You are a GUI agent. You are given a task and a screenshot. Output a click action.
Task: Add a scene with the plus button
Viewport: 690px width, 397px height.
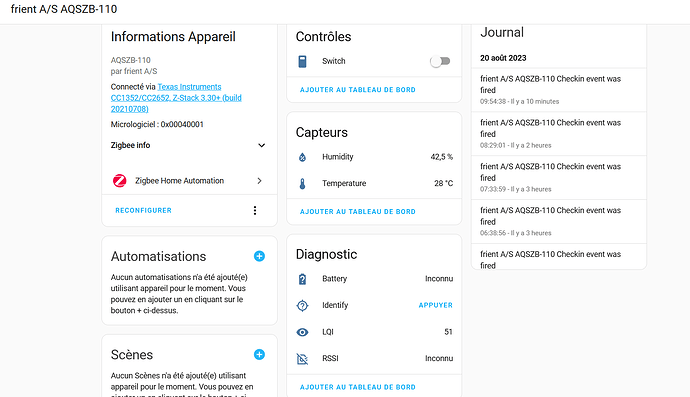259,354
